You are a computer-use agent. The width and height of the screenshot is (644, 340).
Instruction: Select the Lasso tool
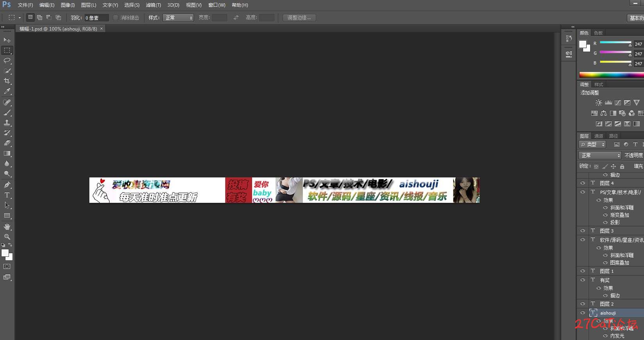pyautogui.click(x=7, y=61)
